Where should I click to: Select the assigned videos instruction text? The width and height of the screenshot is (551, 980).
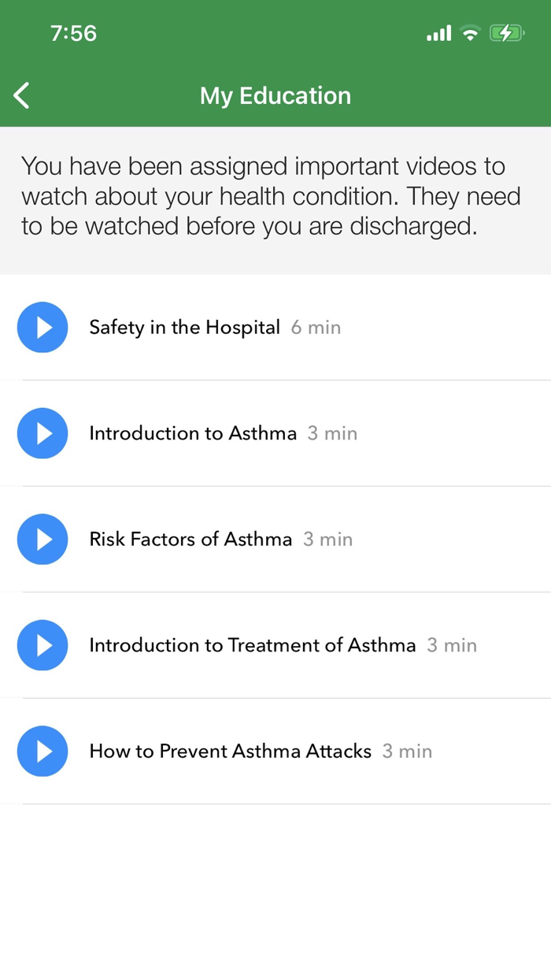tap(272, 195)
